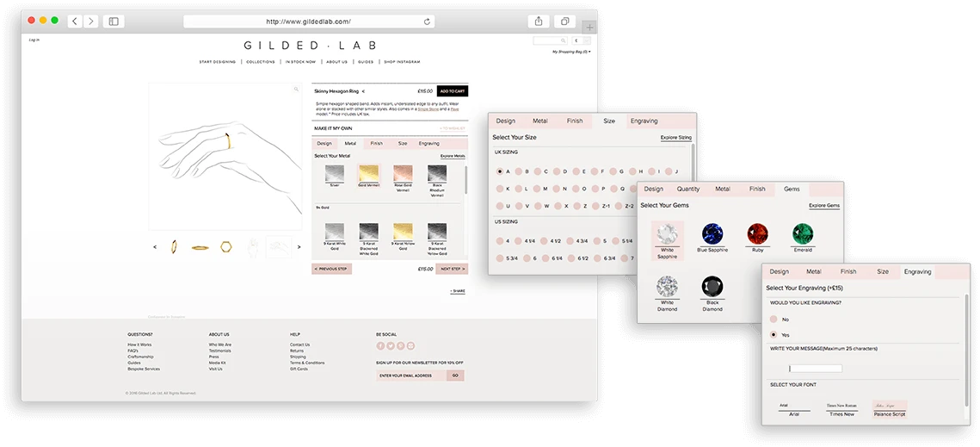980x447 pixels.
Task: Select Arial engraving font
Action: [x=794, y=409]
